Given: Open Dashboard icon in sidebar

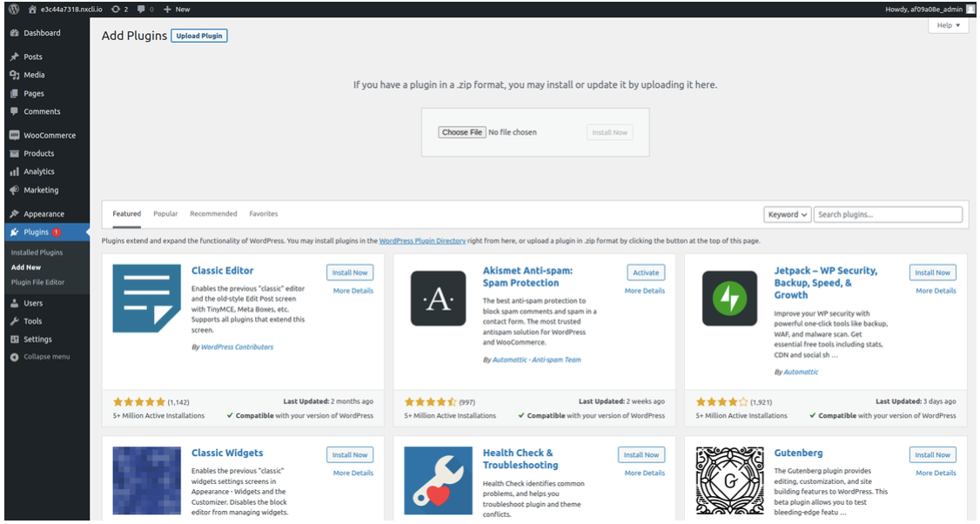Looking at the screenshot, I should [15, 32].
